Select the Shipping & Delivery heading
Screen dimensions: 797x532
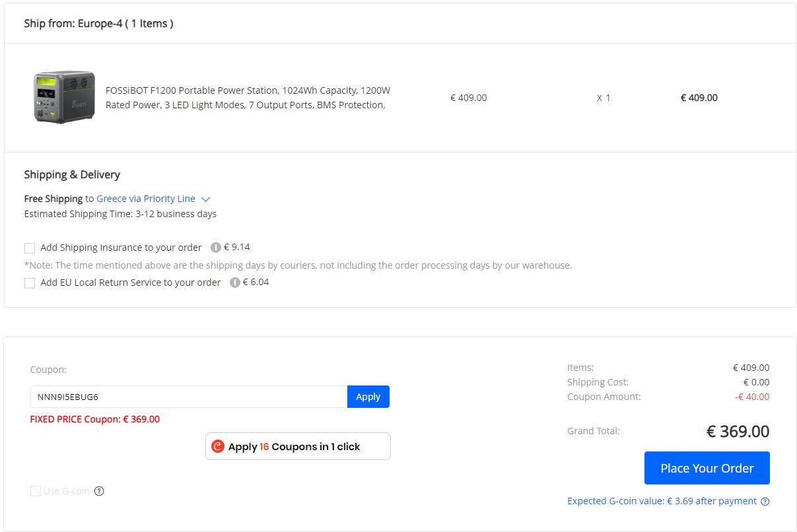click(72, 175)
